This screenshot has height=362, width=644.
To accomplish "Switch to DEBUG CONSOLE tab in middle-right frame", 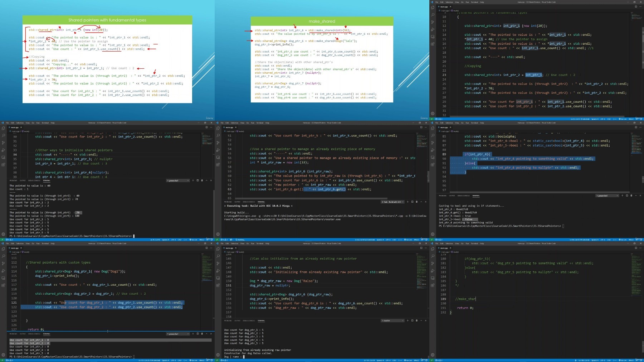I will [x=464, y=196].
